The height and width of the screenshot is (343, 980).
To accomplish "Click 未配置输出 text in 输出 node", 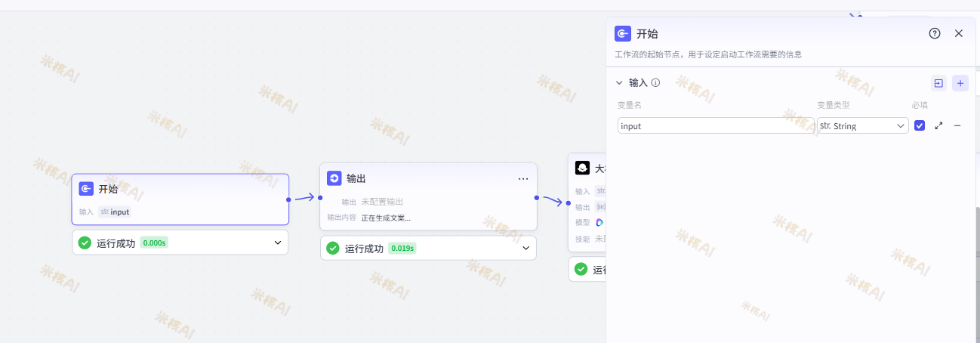I will [x=382, y=202].
